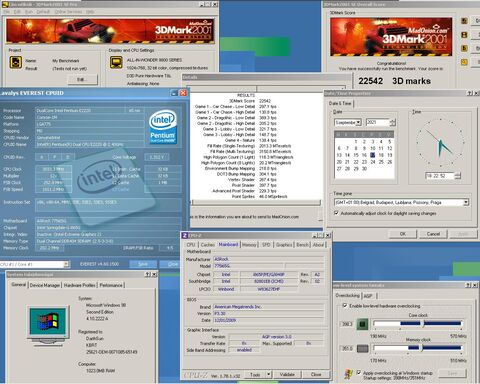Click the core clock value field showing 398.3

click(347, 324)
